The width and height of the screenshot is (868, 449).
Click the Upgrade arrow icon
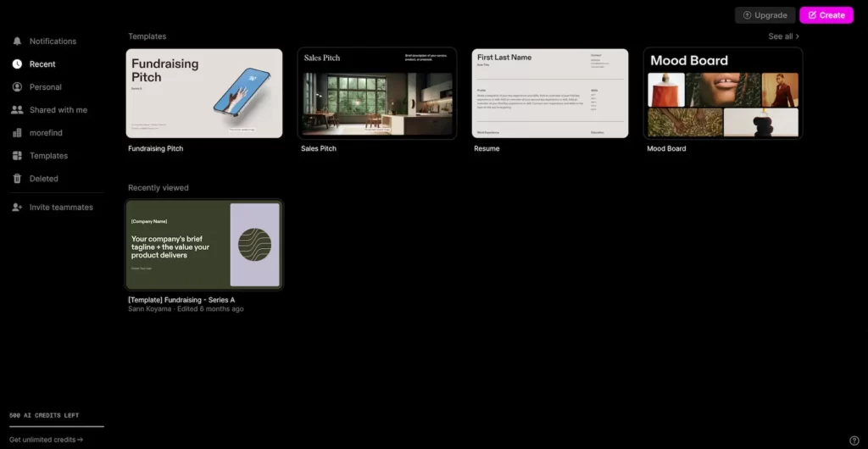[748, 15]
